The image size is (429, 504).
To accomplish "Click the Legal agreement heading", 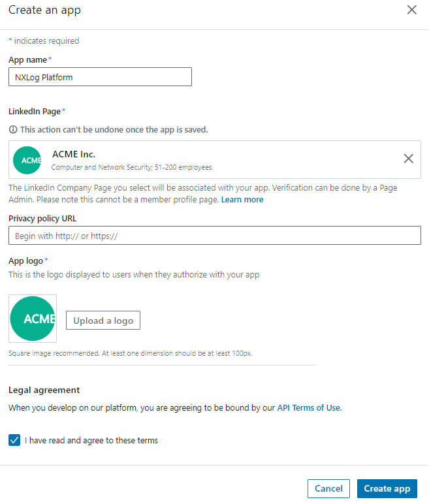I will tap(44, 390).
